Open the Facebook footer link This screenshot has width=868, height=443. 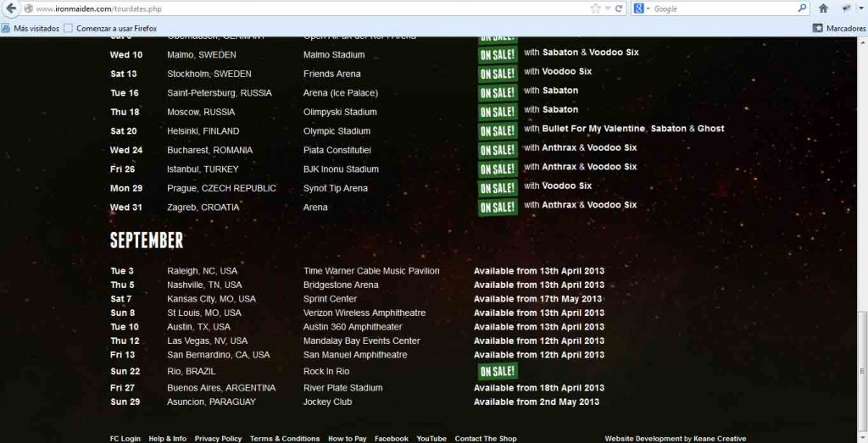point(392,439)
